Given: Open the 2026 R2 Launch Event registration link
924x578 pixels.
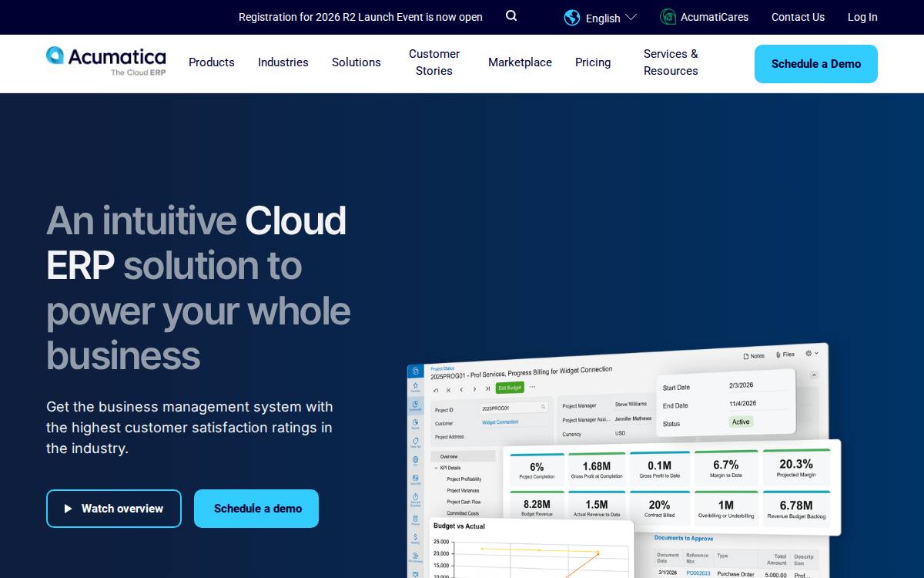Looking at the screenshot, I should tap(360, 17).
